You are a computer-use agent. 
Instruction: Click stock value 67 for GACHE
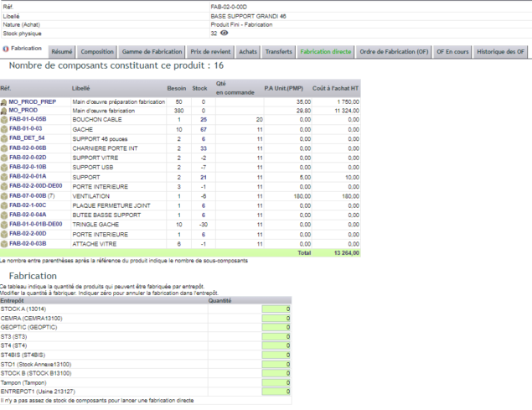pyautogui.click(x=204, y=129)
